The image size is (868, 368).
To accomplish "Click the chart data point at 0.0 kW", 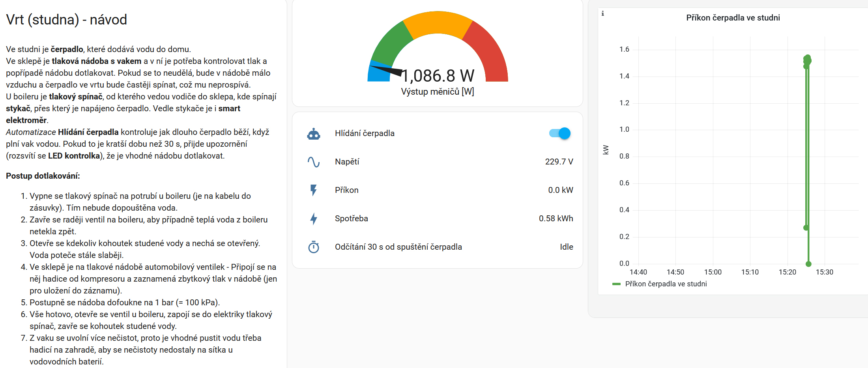I will click(x=808, y=264).
